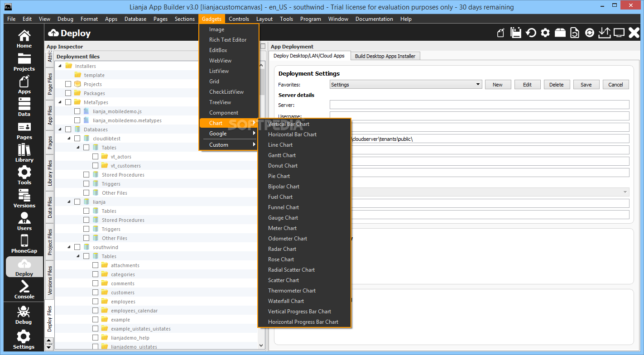Open the Library Files side tab
This screenshot has width=644, height=355.
50,173
